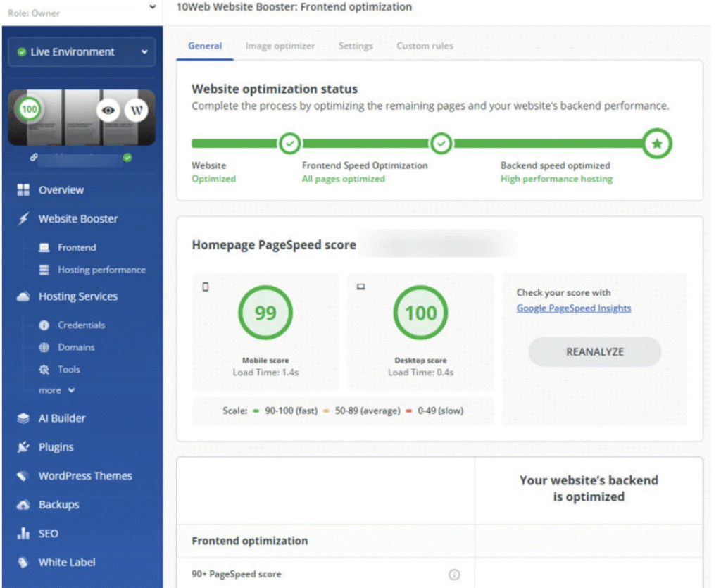
Task: Open Credentials under Hosting Services
Action: (x=80, y=325)
